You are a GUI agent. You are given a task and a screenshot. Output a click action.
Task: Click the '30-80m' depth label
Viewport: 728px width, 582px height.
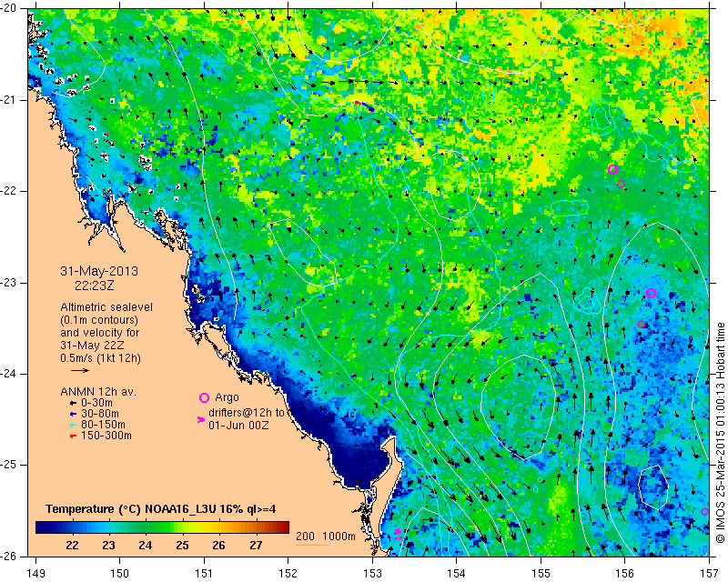pyautogui.click(x=100, y=414)
